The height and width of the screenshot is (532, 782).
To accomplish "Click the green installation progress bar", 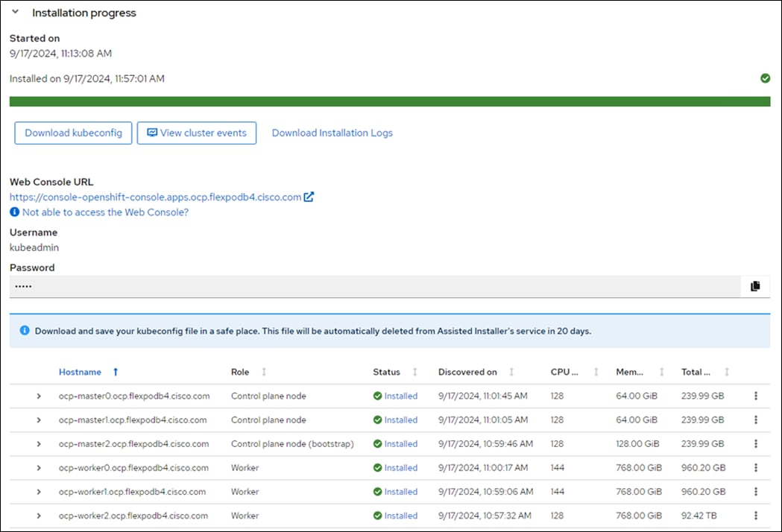I will tap(389, 101).
